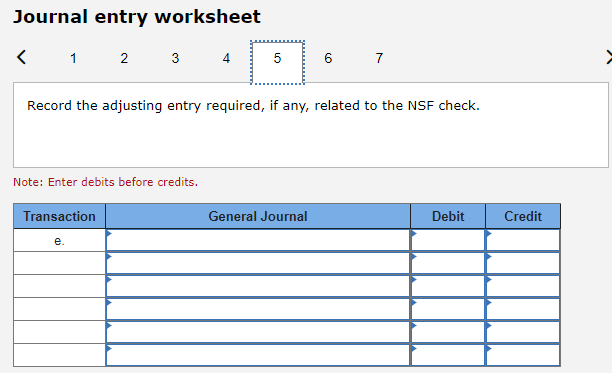Open General Journal account dropdown in third row
612x373 pixels.
(x=258, y=286)
